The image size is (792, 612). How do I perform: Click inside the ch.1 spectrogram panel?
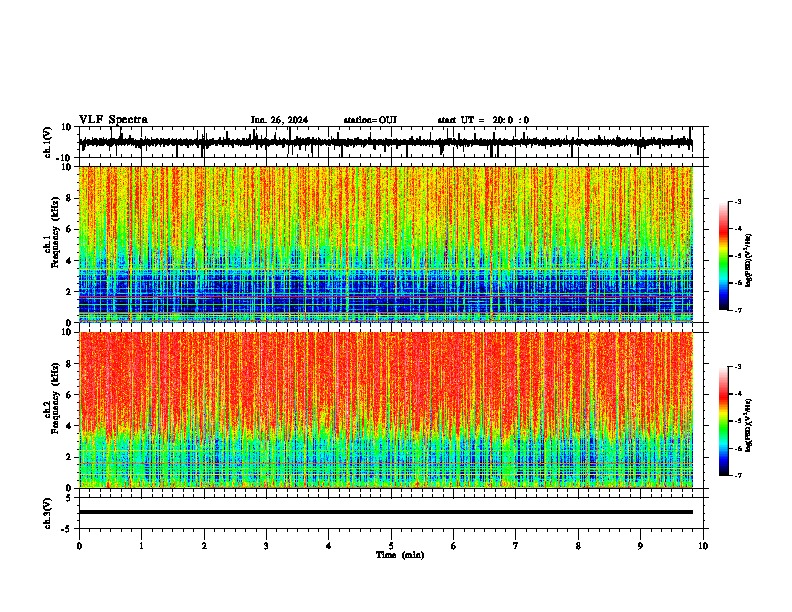coord(386,244)
